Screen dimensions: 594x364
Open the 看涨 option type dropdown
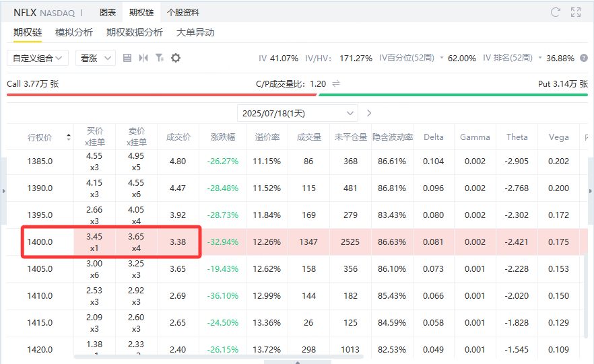coord(96,58)
